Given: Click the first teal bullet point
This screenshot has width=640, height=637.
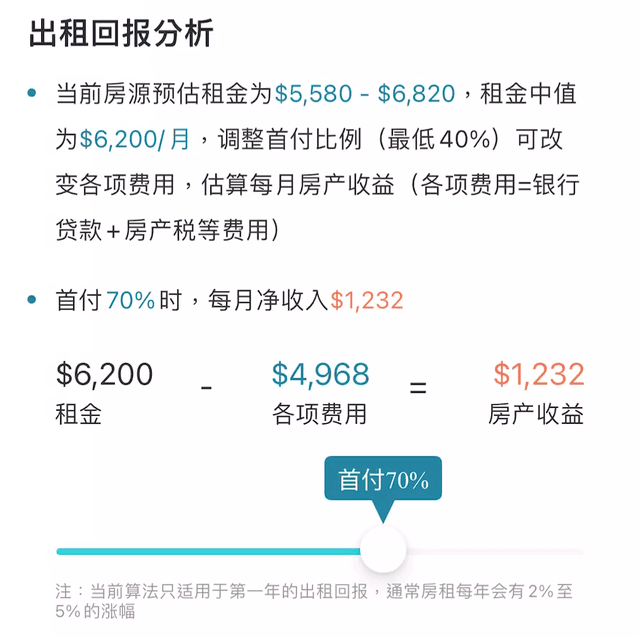Looking at the screenshot, I should point(32,93).
